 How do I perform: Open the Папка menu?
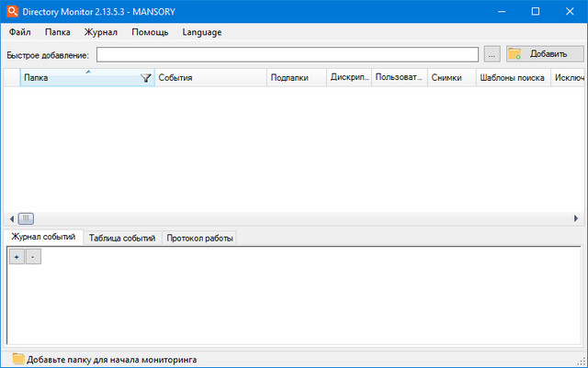(x=57, y=32)
